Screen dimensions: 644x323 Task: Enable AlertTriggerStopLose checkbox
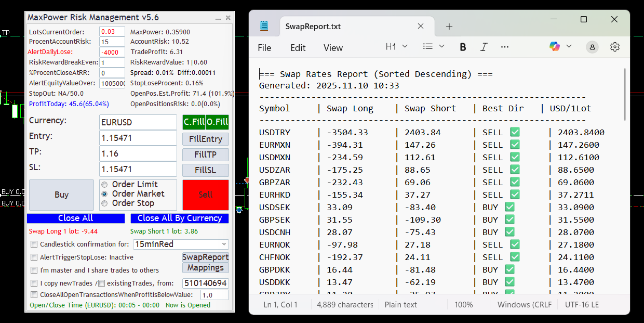pyautogui.click(x=34, y=257)
